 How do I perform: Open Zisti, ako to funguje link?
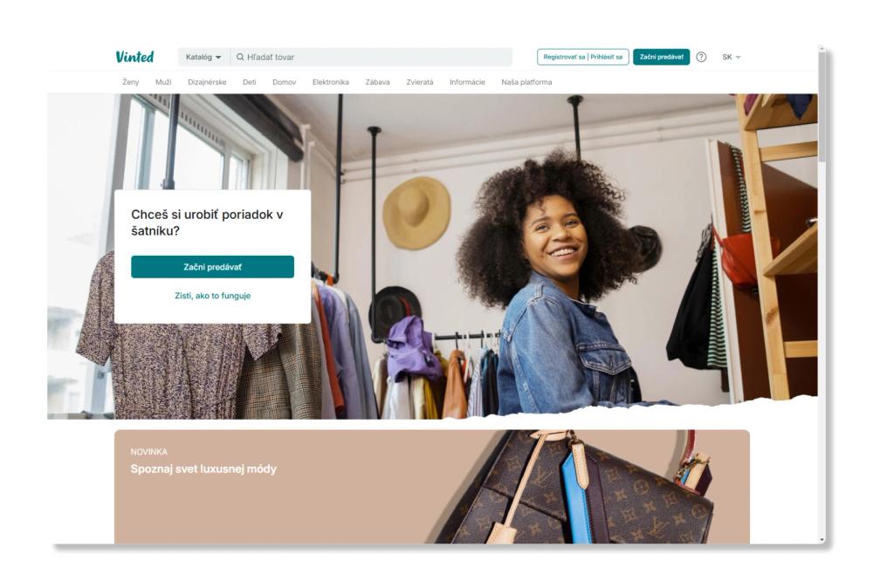coord(212,296)
